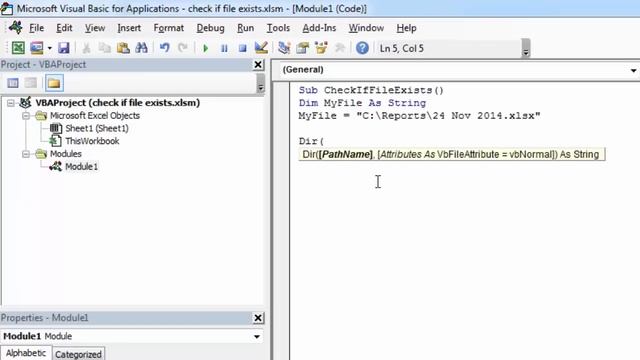The image size is (640, 360).
Task: Open the Run menu
Action: 245,28
